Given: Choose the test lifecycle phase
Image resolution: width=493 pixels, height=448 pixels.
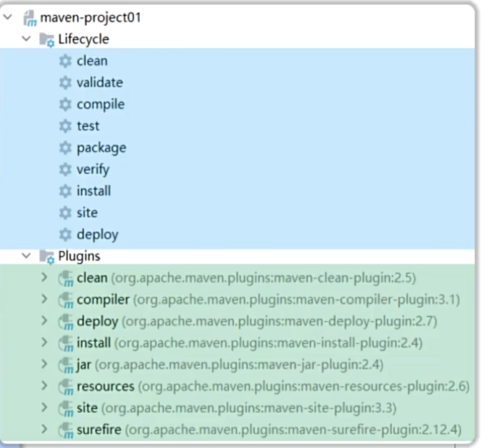Looking at the screenshot, I should pyautogui.click(x=88, y=126).
